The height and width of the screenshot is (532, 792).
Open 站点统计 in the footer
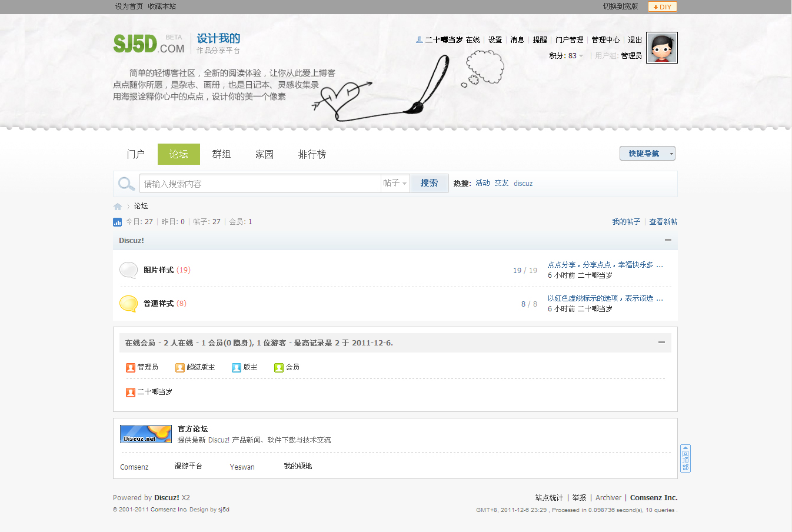pos(549,498)
